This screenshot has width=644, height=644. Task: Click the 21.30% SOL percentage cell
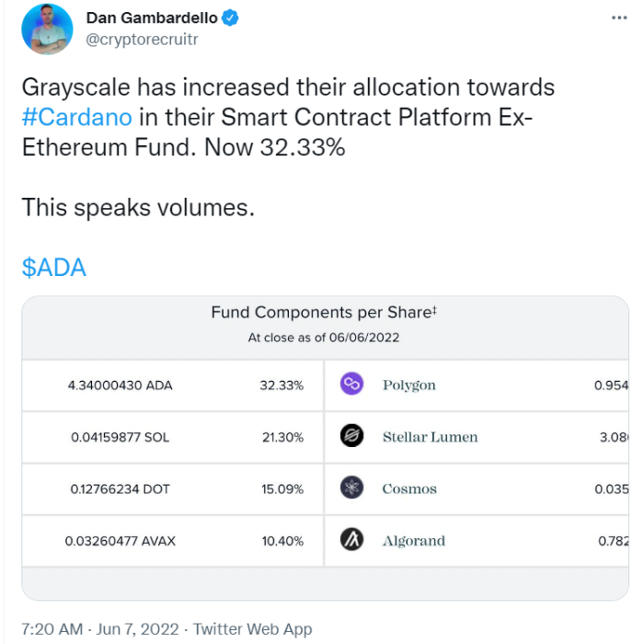(282, 437)
